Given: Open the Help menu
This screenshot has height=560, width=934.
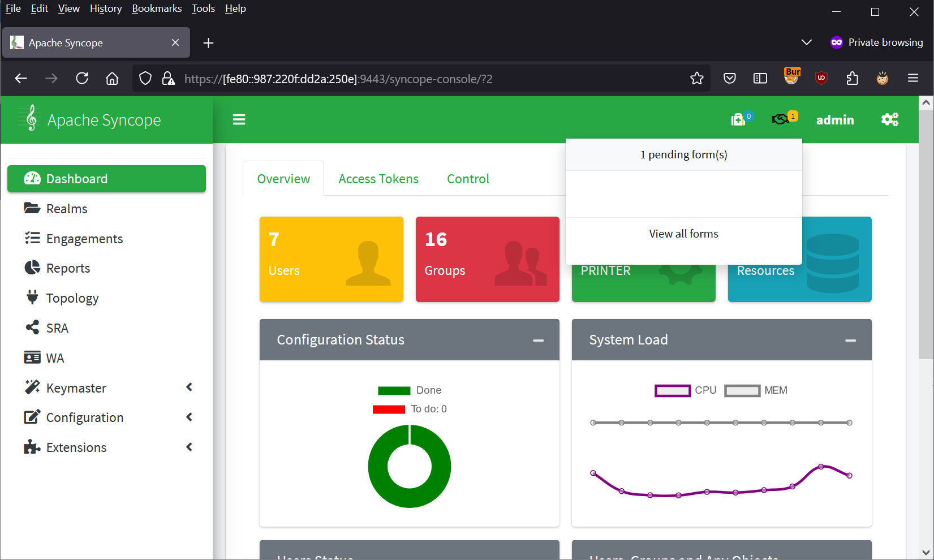Looking at the screenshot, I should coord(235,8).
